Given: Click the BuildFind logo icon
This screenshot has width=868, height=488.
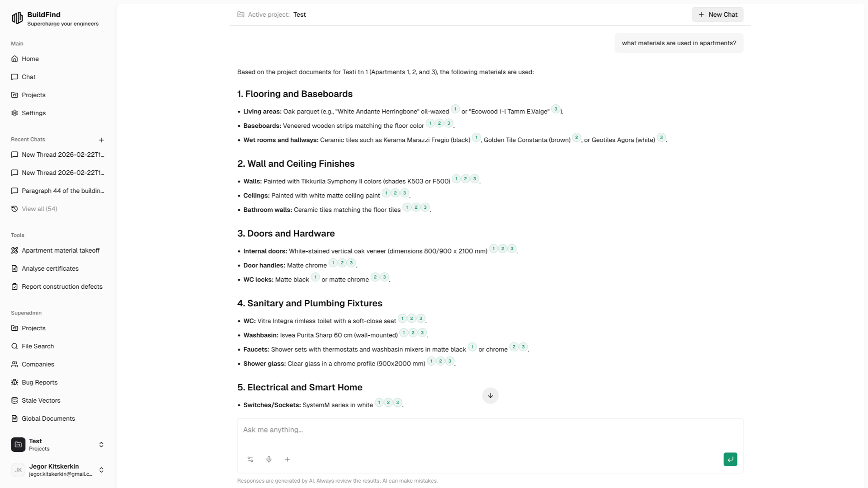Looking at the screenshot, I should pyautogui.click(x=17, y=18).
